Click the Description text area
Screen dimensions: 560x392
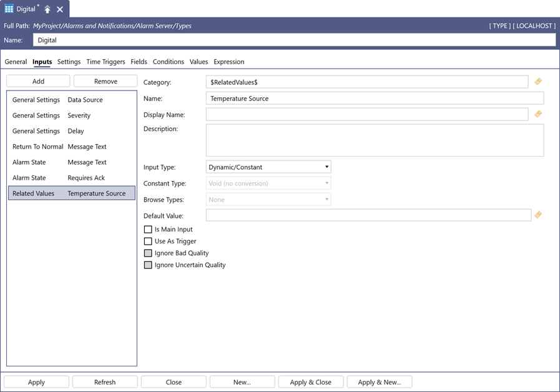tap(375, 140)
